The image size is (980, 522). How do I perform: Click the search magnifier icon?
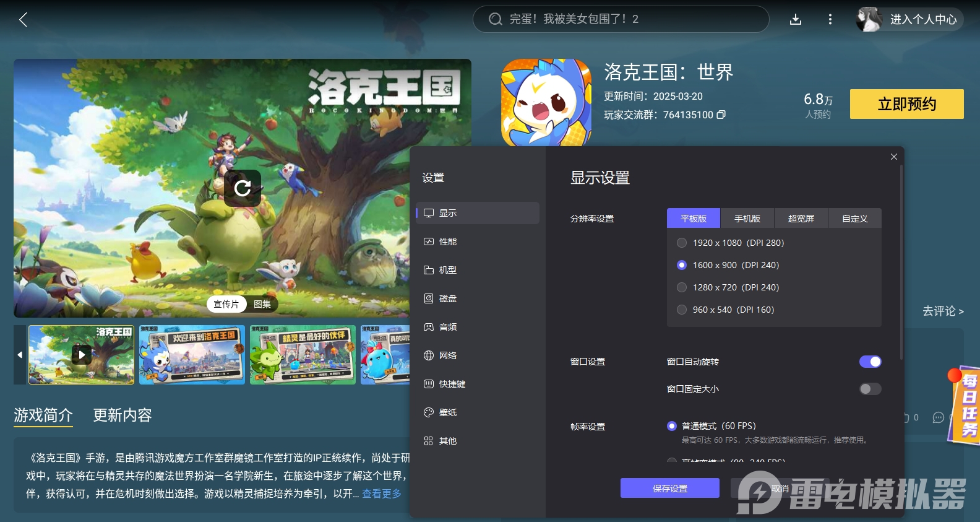[495, 19]
